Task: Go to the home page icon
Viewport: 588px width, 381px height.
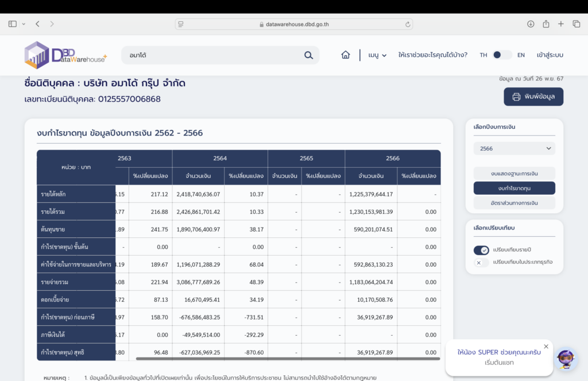Action: click(x=346, y=55)
